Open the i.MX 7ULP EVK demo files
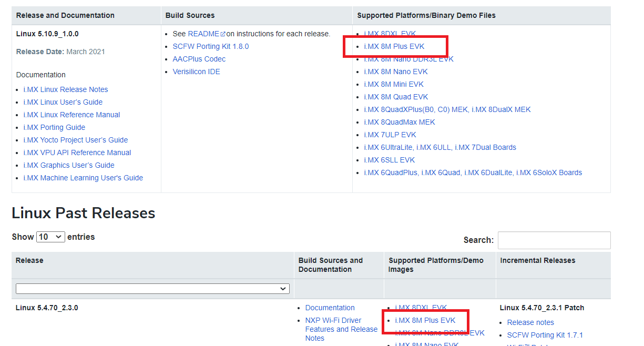 click(389, 135)
